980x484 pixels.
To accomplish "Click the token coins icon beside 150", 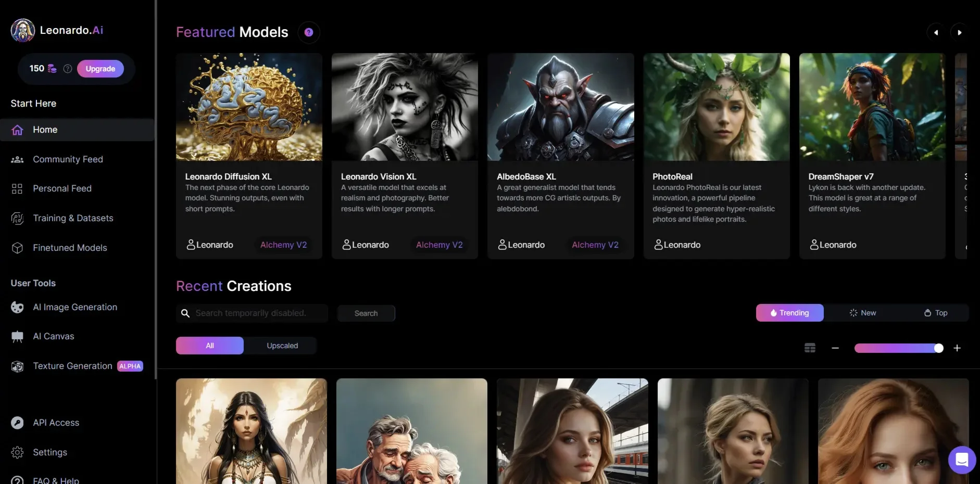I will [x=52, y=69].
